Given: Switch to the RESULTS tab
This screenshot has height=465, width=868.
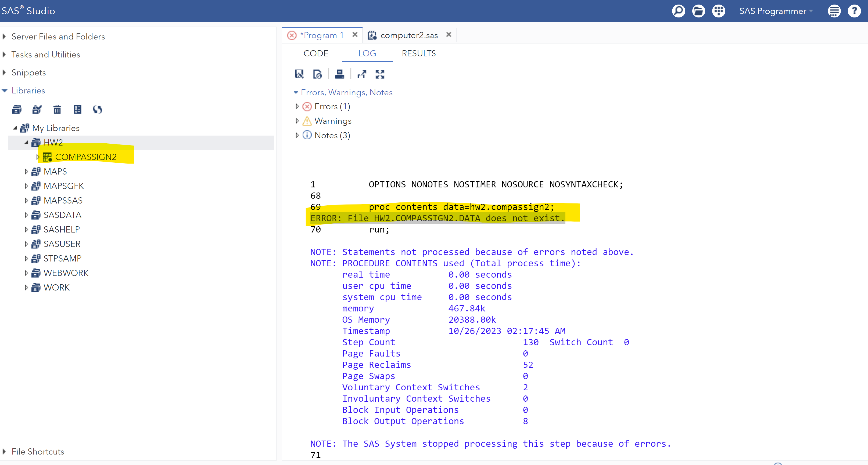Looking at the screenshot, I should [418, 53].
